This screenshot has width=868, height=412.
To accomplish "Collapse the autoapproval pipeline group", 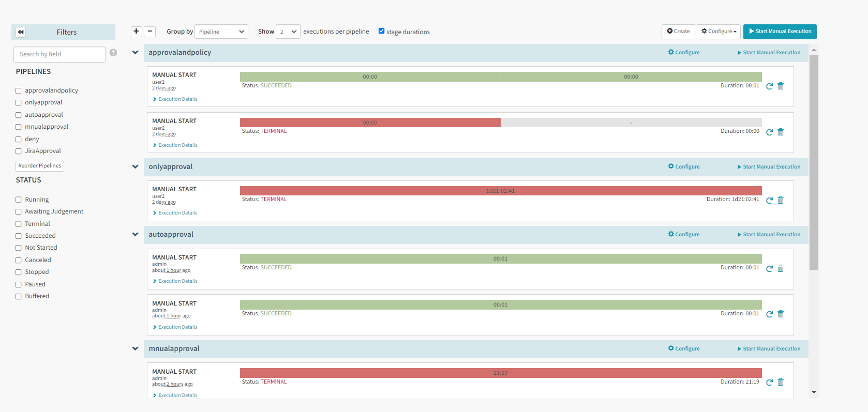I will coord(136,235).
